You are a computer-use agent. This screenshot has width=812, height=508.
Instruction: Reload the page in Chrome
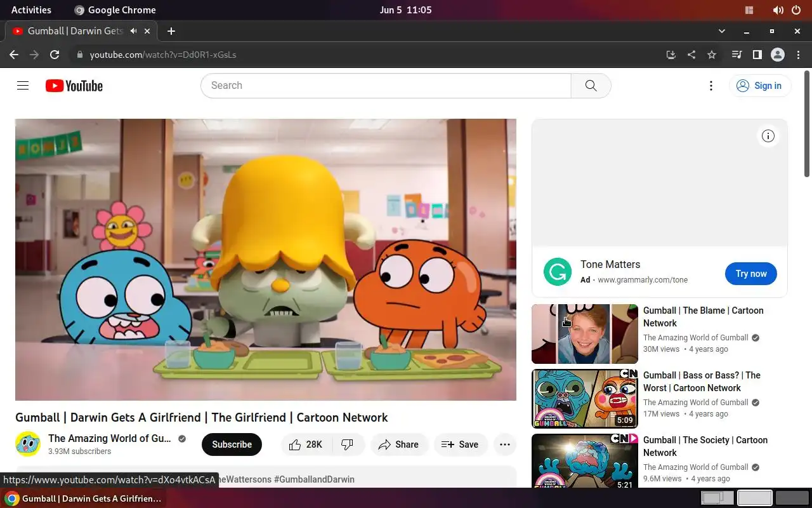pyautogui.click(x=55, y=55)
